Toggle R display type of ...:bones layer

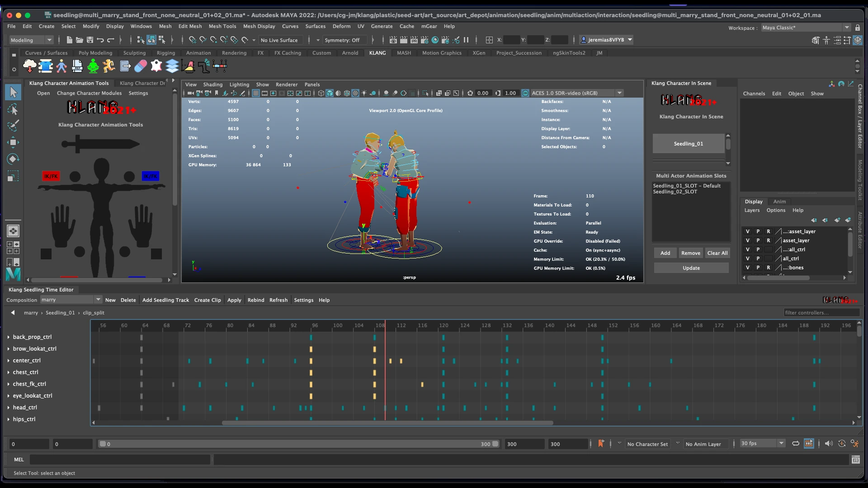click(768, 268)
